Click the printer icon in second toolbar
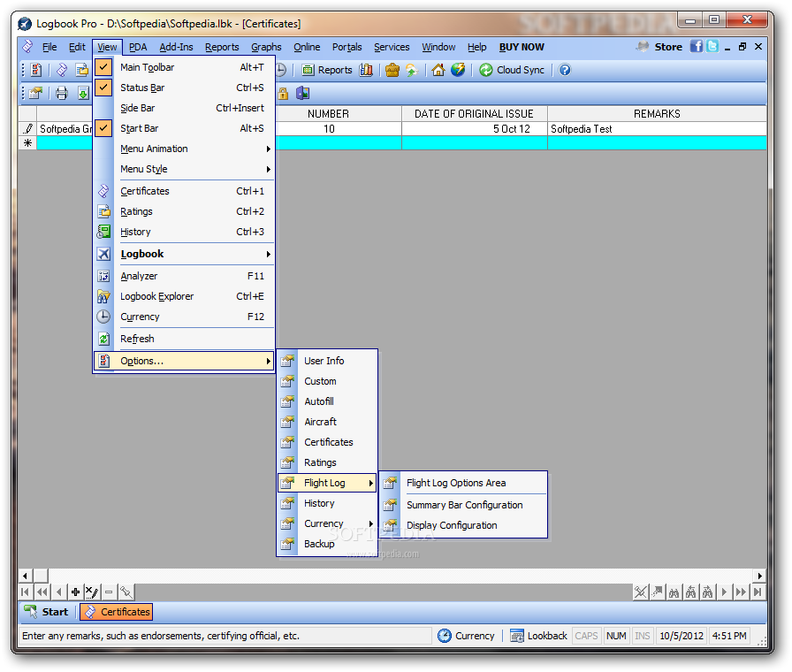The height and width of the screenshot is (672, 792). coord(62,93)
